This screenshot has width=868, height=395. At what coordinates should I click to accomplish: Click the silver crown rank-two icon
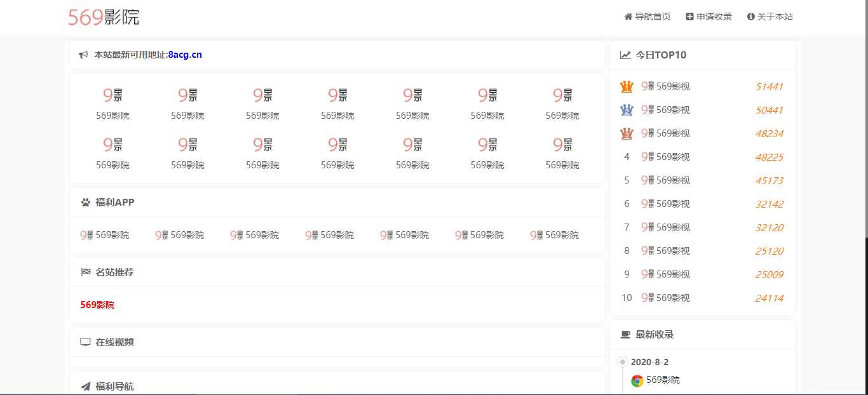click(x=627, y=110)
